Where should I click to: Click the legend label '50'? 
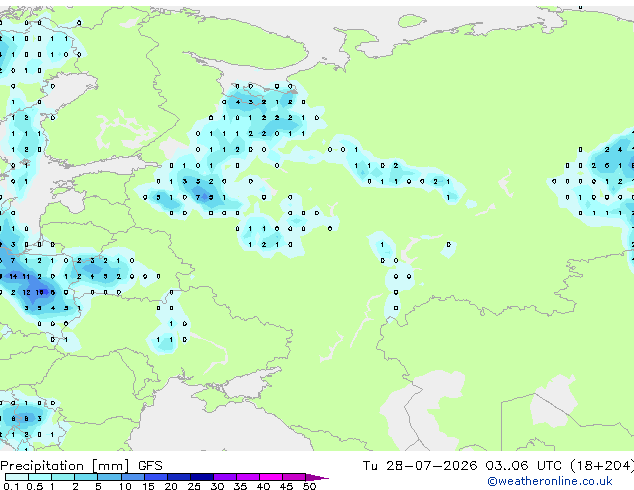tap(309, 486)
